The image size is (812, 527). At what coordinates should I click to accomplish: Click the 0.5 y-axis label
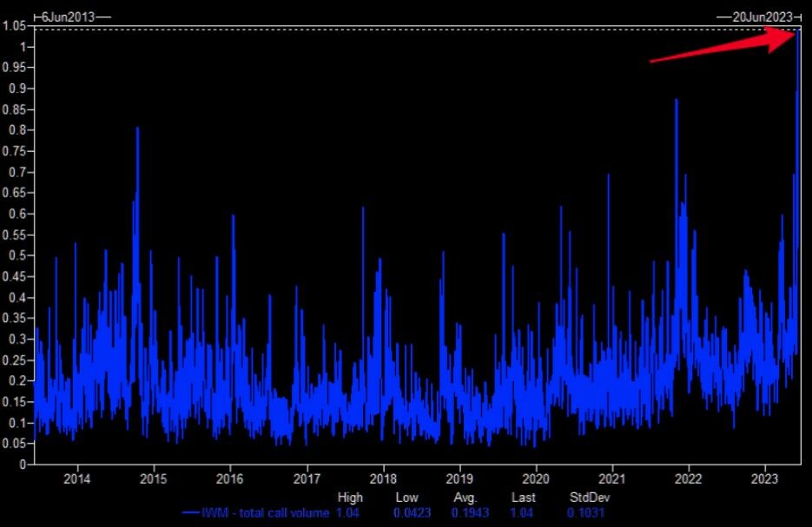[17, 255]
